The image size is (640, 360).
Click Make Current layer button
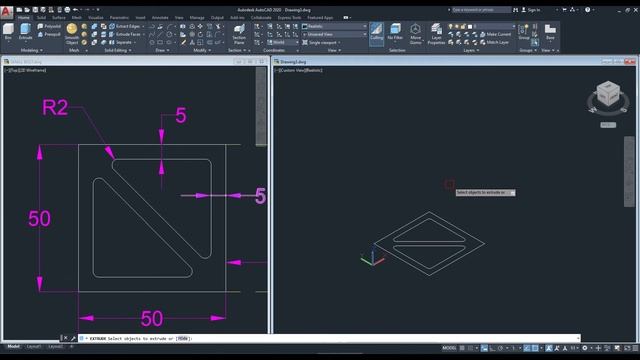pos(495,34)
